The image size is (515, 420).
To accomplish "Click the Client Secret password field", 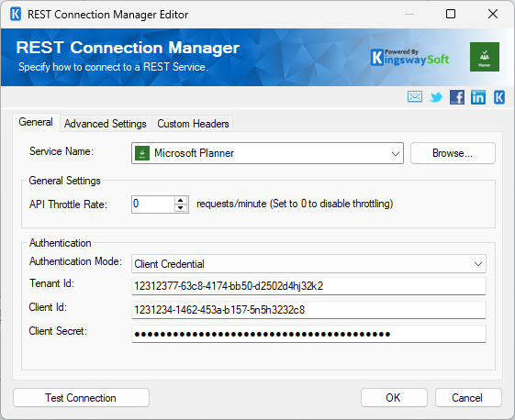I will (308, 334).
